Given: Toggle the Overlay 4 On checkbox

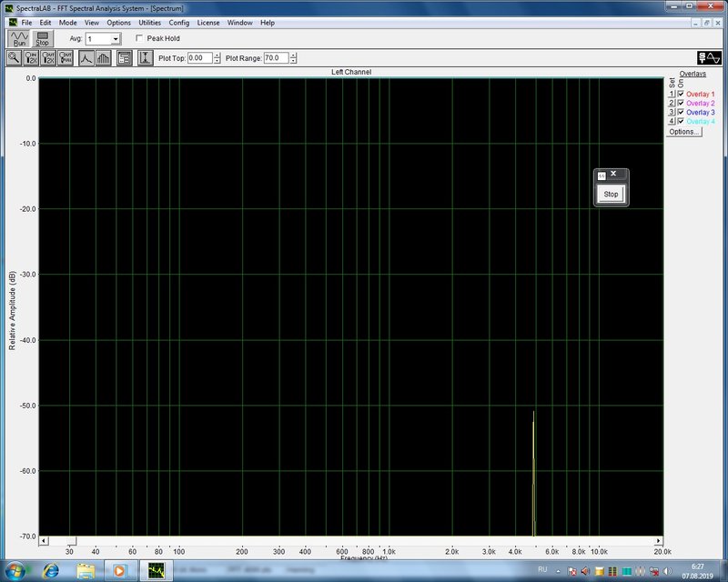Looking at the screenshot, I should pyautogui.click(x=681, y=121).
